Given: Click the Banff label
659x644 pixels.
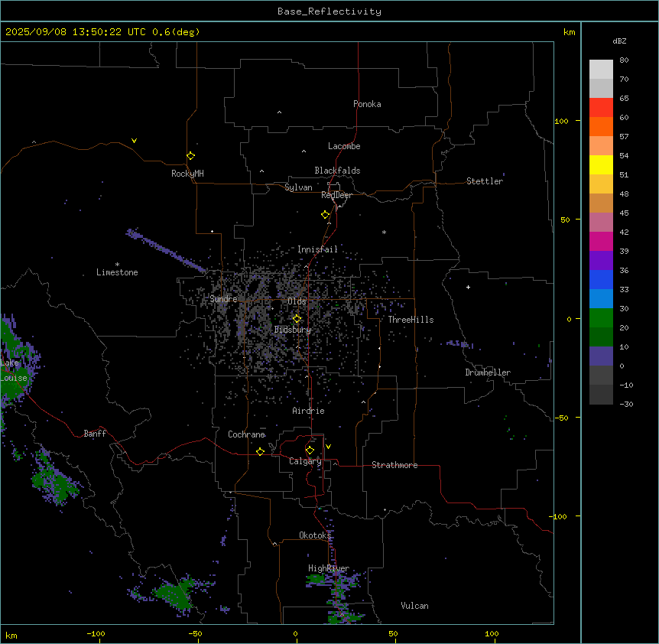Looking at the screenshot, I should coord(95,434).
